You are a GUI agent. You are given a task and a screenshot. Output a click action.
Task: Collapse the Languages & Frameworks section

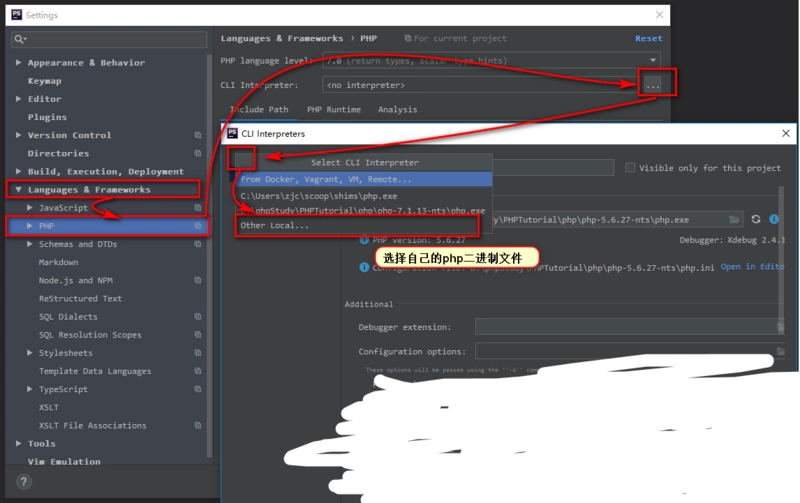pos(18,190)
